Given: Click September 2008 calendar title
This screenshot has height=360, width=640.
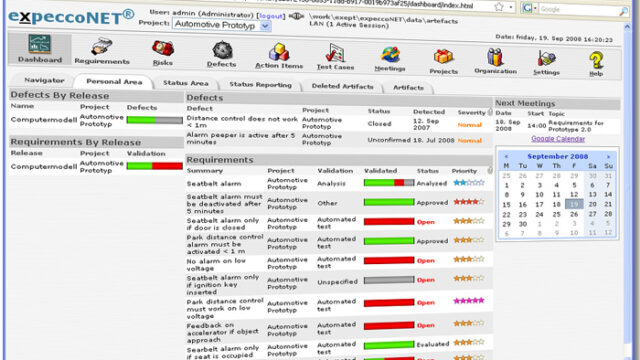Looking at the screenshot, I should click(558, 156).
